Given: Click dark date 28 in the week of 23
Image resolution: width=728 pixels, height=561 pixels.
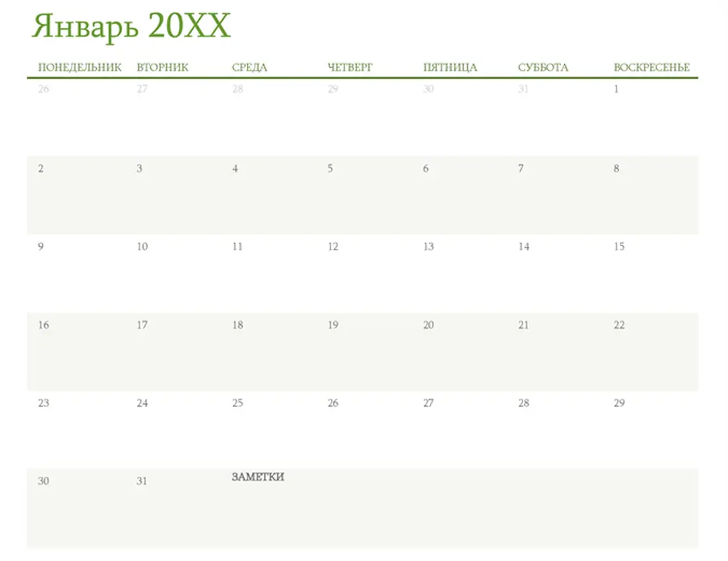Looking at the screenshot, I should pyautogui.click(x=524, y=403).
